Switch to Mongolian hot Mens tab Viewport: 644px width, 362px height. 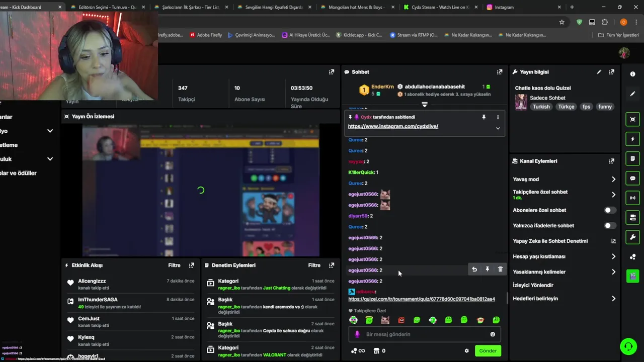[356, 7]
